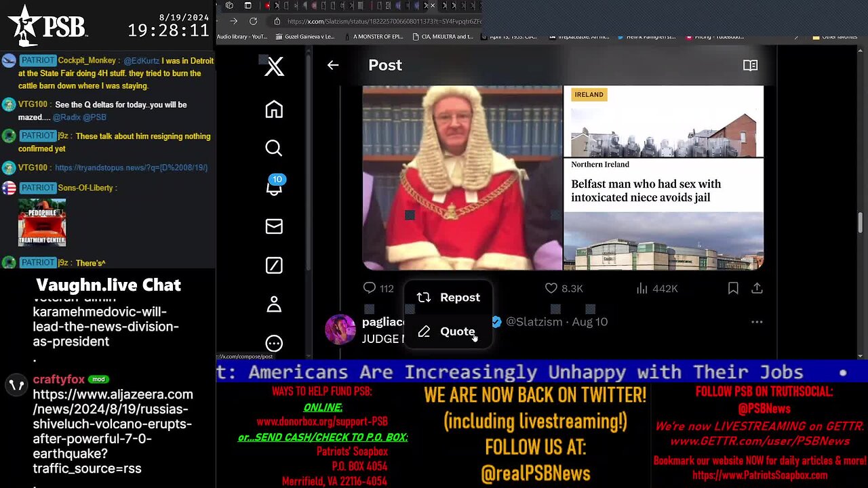
Task: Click the www.donorbox.org/support-PSB text
Action: [x=322, y=422]
